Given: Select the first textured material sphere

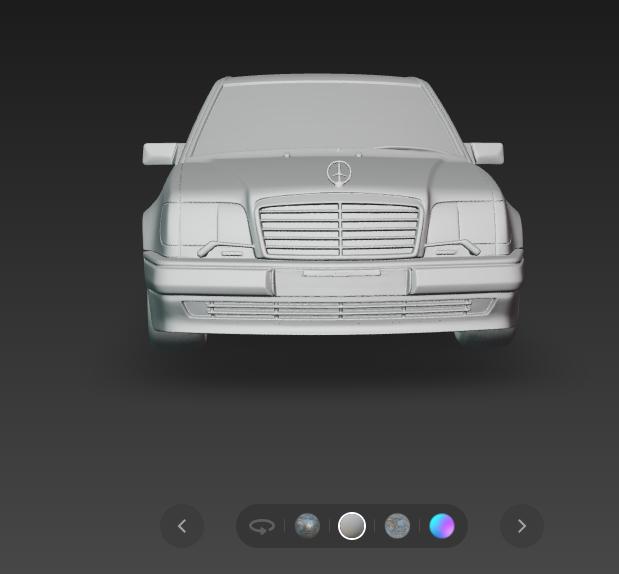Looking at the screenshot, I should point(307,526).
